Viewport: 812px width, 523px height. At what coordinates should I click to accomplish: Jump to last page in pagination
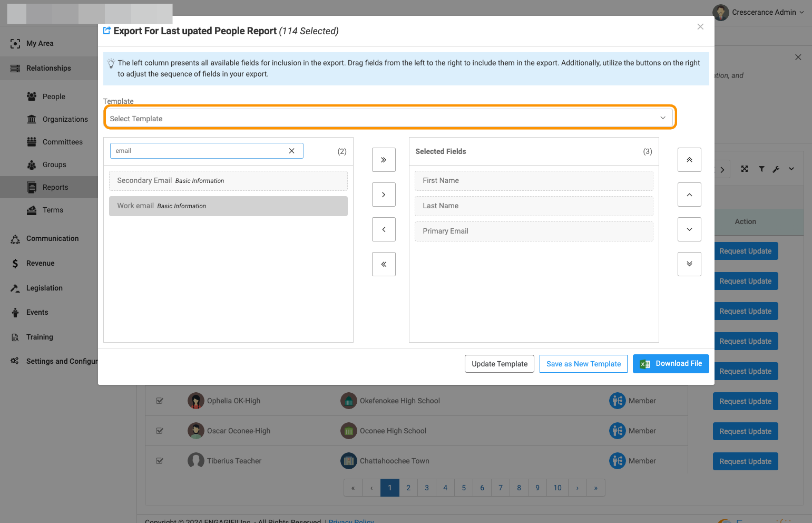(596, 488)
